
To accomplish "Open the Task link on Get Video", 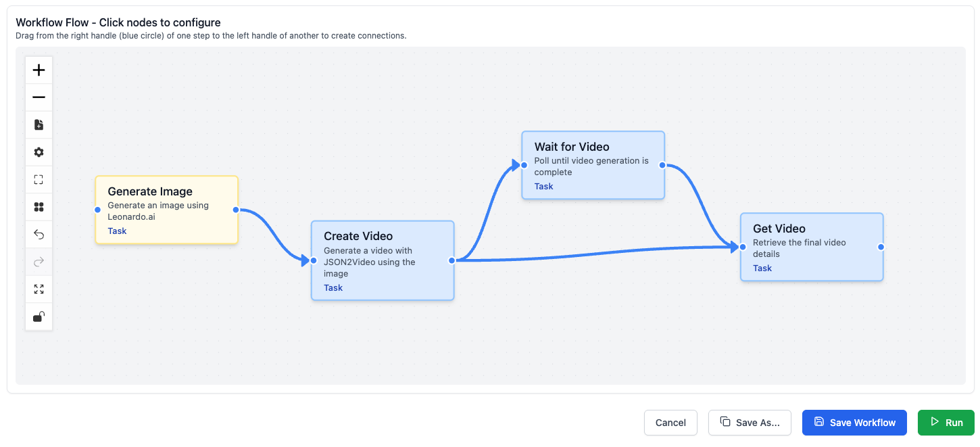I will click(762, 268).
